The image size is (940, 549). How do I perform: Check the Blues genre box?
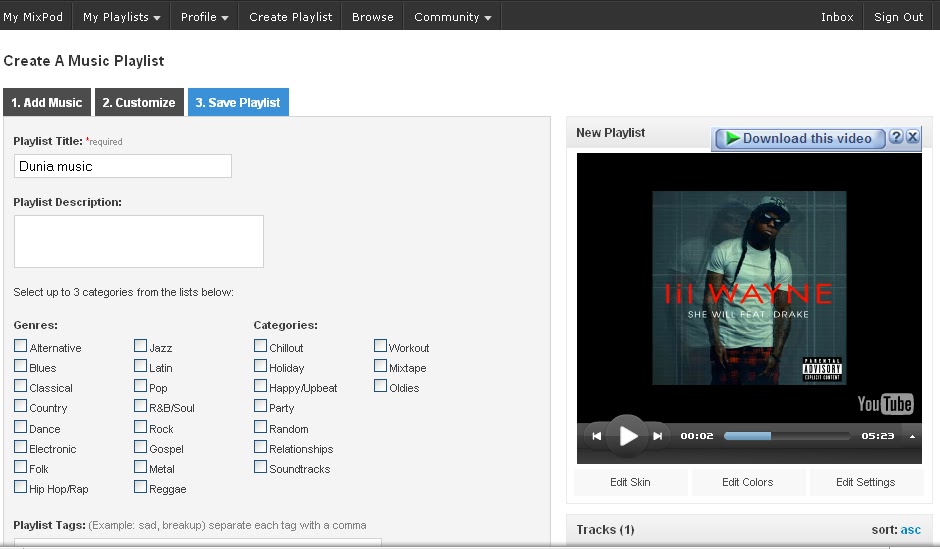(20, 366)
